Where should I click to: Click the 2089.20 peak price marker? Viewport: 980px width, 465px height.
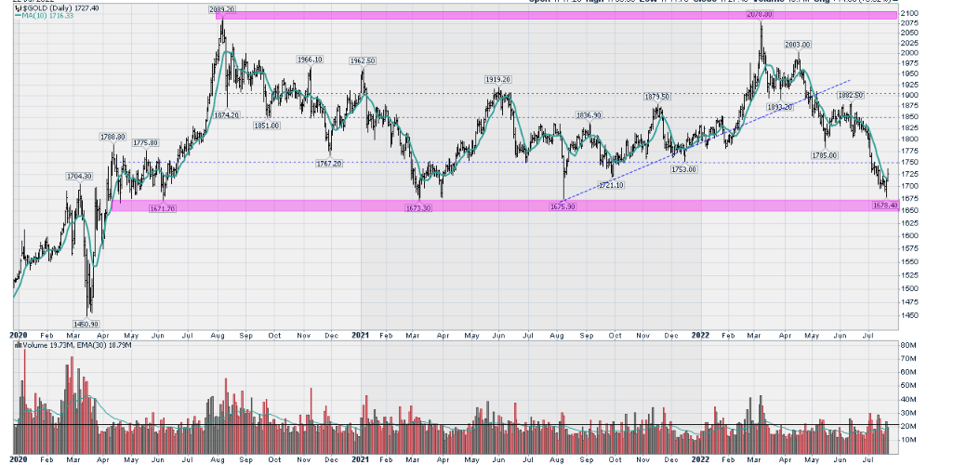(x=221, y=8)
